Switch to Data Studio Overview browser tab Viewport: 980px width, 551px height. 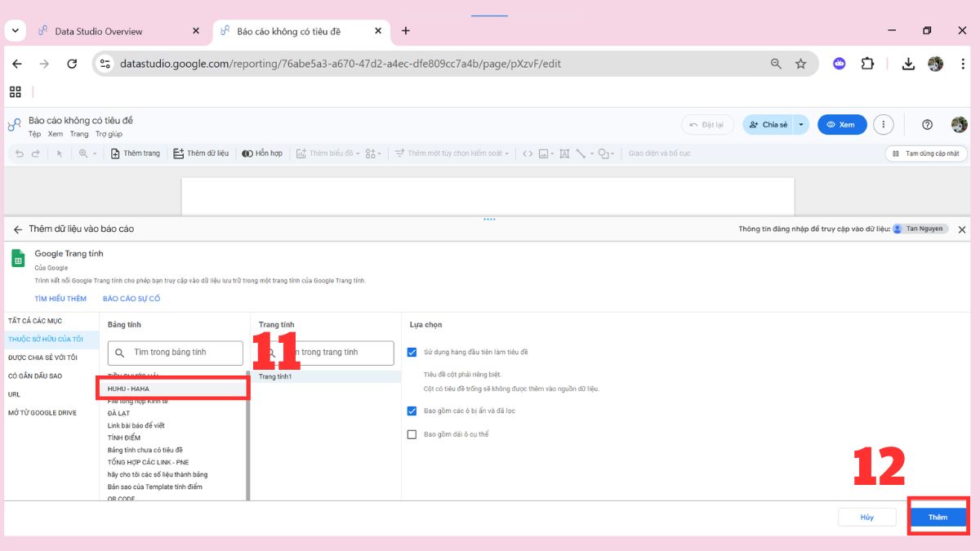tap(98, 31)
